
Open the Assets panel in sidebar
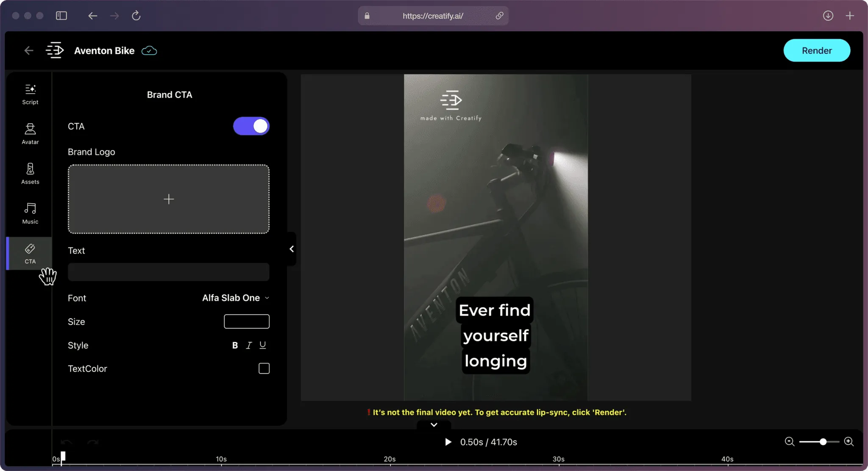tap(30, 174)
